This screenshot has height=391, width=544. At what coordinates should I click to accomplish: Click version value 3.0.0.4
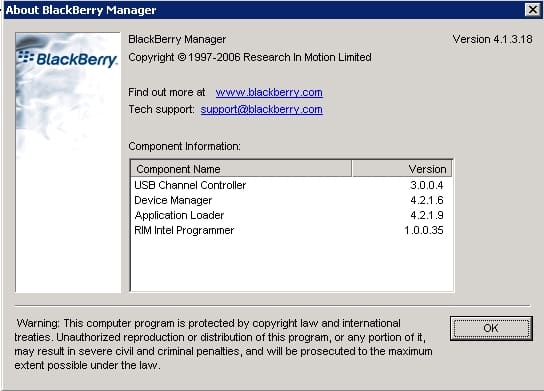coord(426,185)
